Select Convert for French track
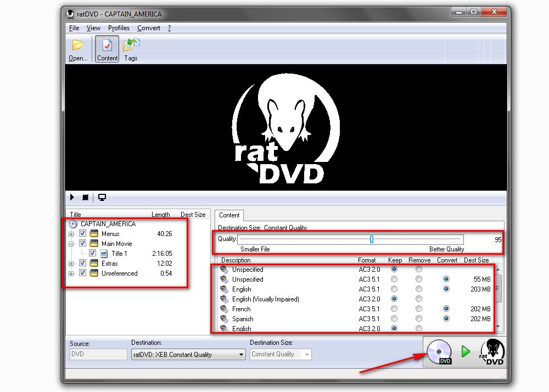The height and width of the screenshot is (392, 549). (446, 309)
